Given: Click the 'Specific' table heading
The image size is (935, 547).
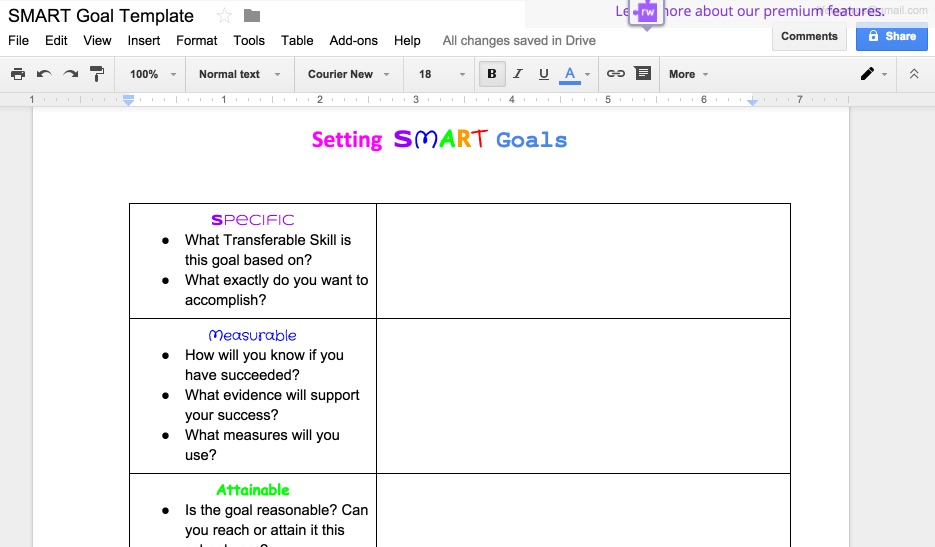Looking at the screenshot, I should (x=253, y=220).
